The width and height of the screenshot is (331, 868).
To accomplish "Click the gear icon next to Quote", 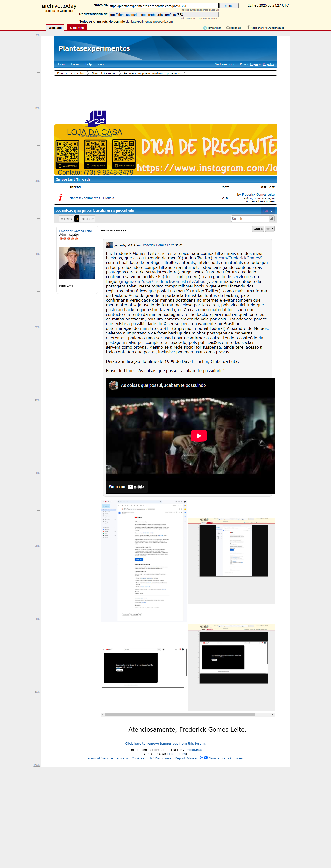I will click(x=268, y=229).
